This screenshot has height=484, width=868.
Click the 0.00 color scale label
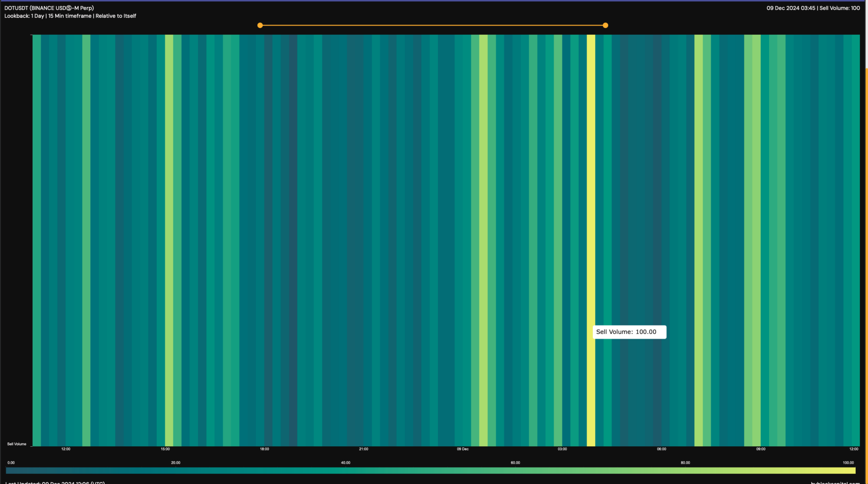[x=11, y=462]
